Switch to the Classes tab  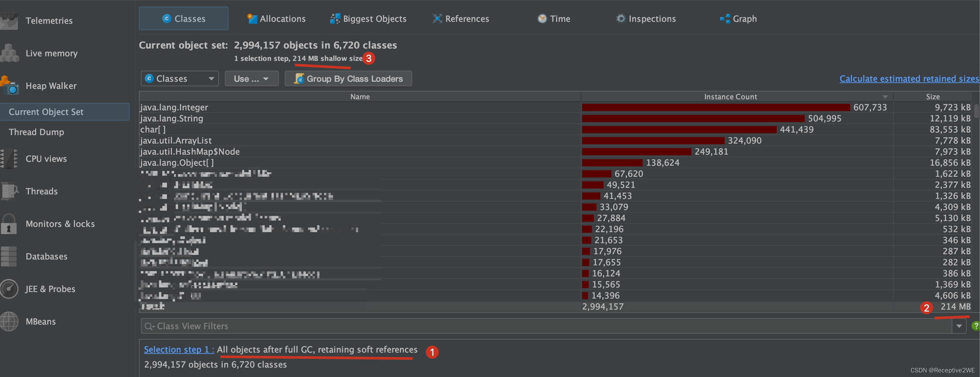click(x=184, y=18)
